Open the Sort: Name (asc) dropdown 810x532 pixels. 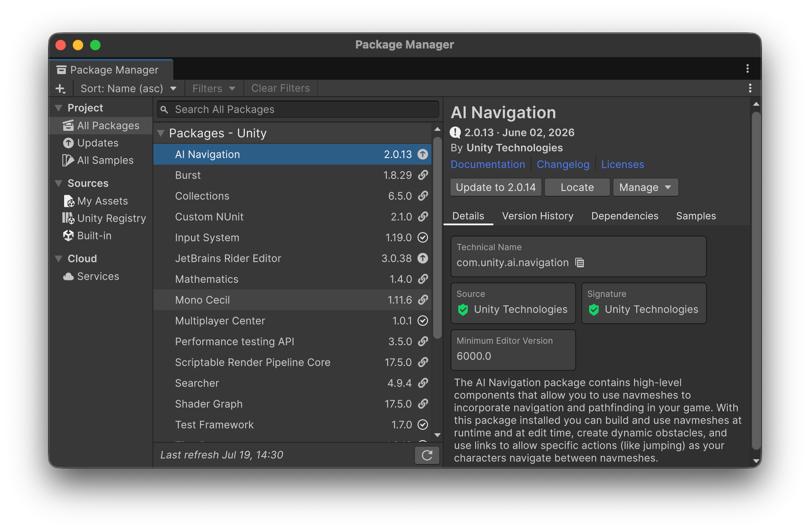(x=128, y=88)
